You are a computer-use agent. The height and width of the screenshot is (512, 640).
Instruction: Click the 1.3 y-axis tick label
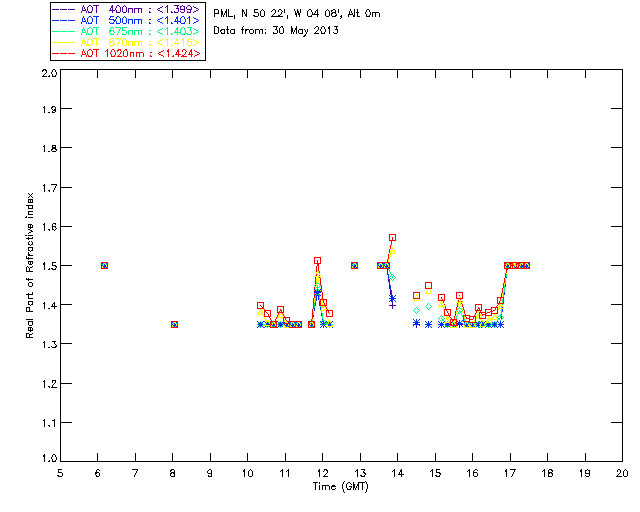49,344
